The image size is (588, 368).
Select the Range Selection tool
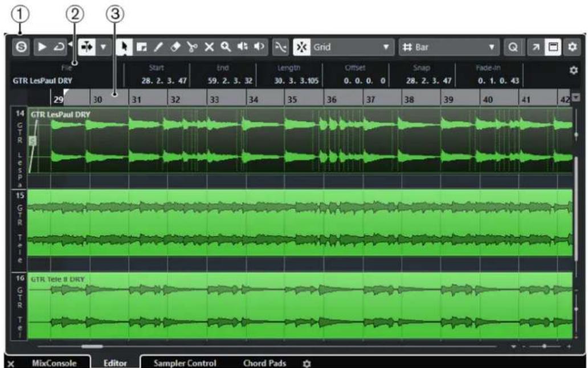coord(141,47)
